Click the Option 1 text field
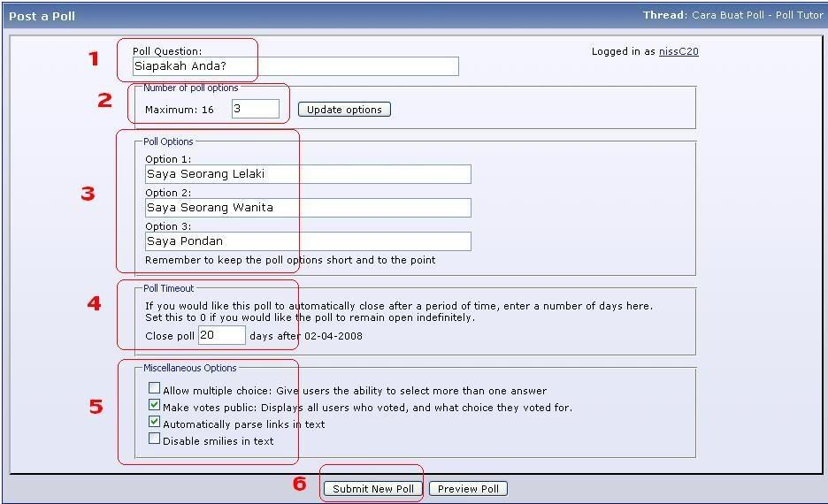This screenshot has width=828, height=504. [308, 174]
